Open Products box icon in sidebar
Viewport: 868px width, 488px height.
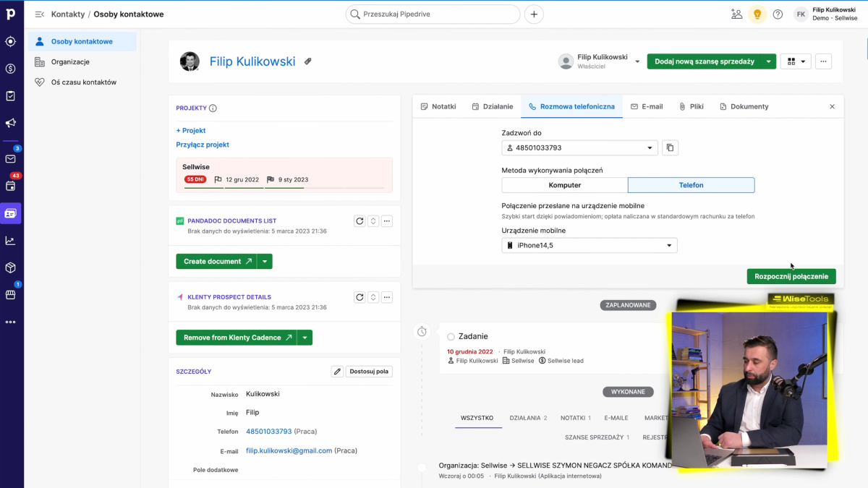[11, 267]
